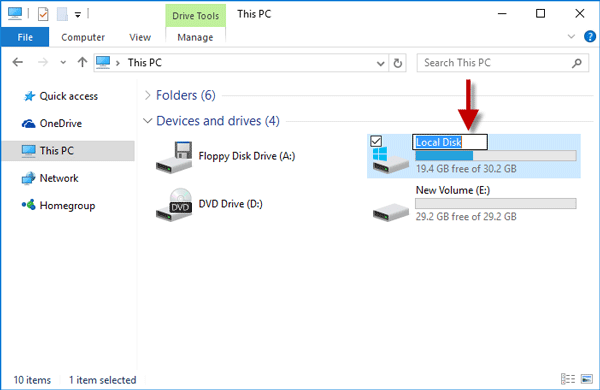Image resolution: width=600 pixels, height=390 pixels.
Task: Click the Search This PC field
Action: [x=502, y=63]
